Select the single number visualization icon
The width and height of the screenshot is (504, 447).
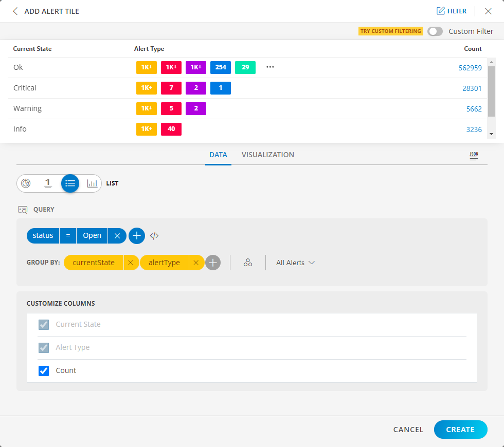click(x=48, y=183)
